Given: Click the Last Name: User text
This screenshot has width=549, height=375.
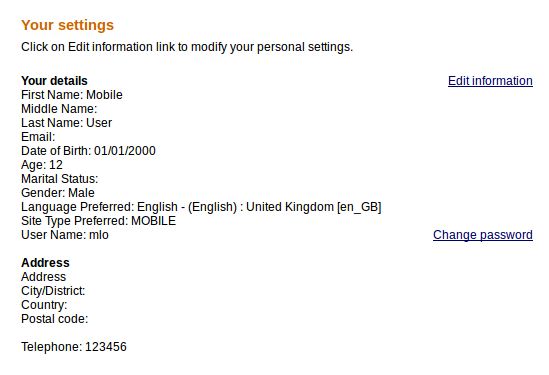Looking at the screenshot, I should (x=67, y=123).
